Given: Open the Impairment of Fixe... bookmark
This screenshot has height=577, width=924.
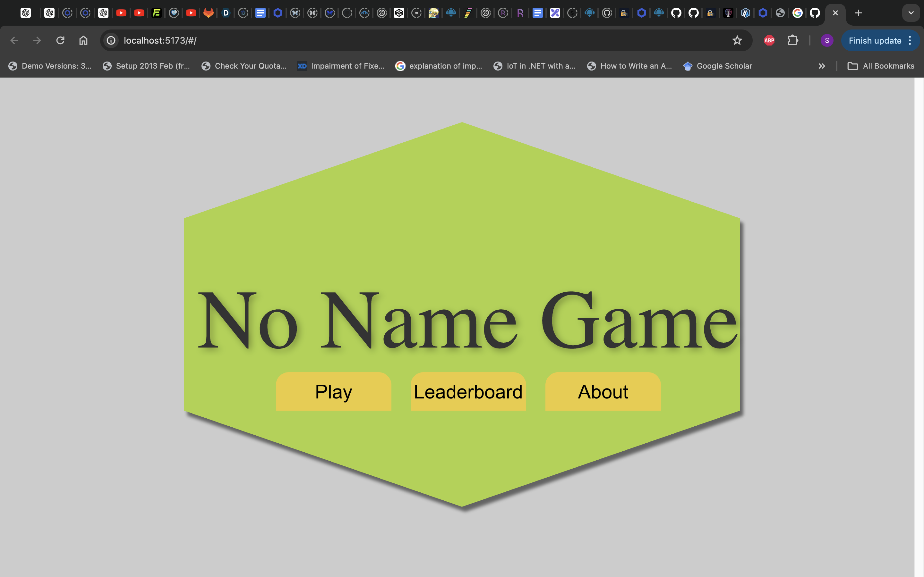Looking at the screenshot, I should point(341,66).
